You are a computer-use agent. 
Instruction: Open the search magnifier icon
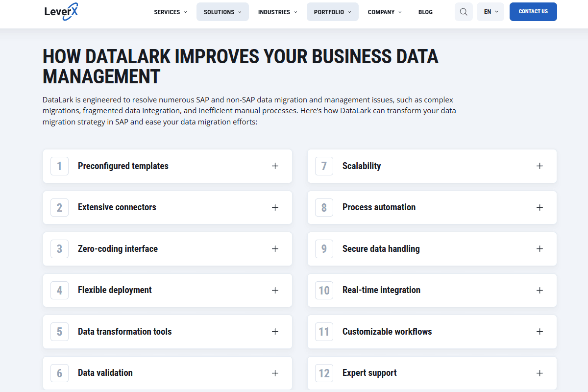[x=464, y=12]
